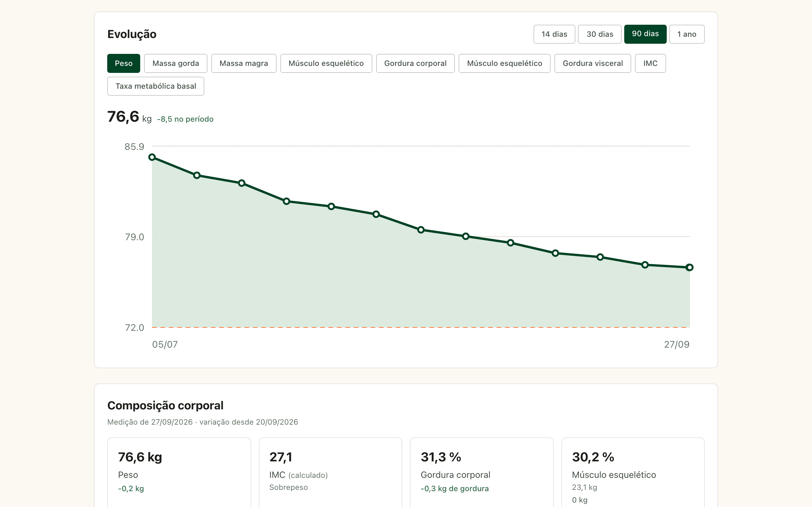Click the dashed orange 72.0 goal line
812x507 pixels.
421,327
